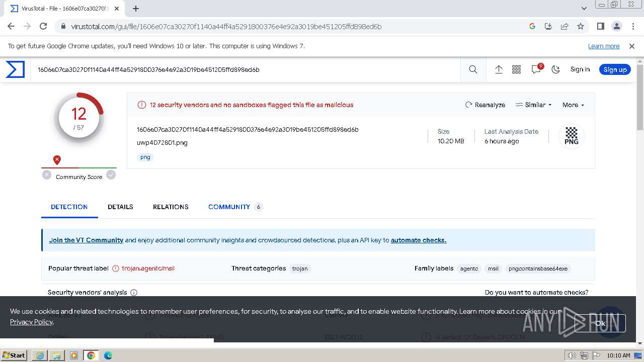Click the red community score marker

(57, 160)
